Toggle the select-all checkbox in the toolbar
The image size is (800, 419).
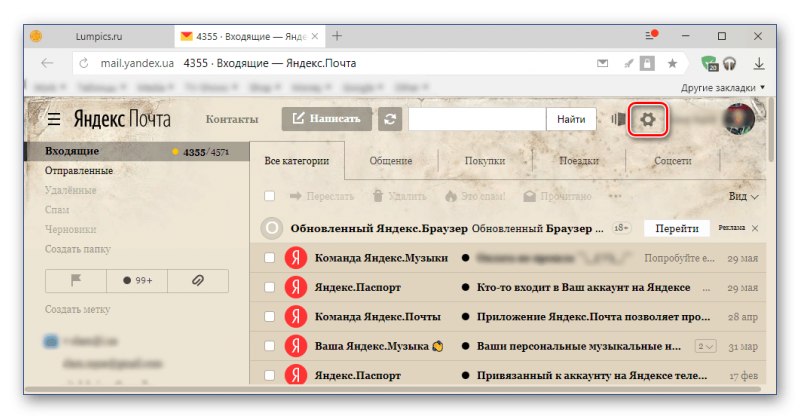point(269,196)
